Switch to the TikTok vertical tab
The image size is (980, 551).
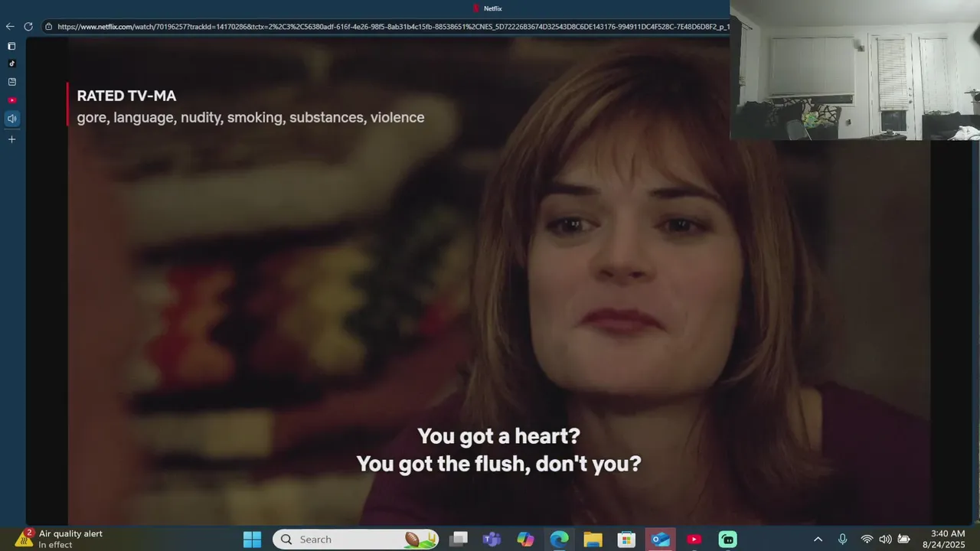click(11, 64)
